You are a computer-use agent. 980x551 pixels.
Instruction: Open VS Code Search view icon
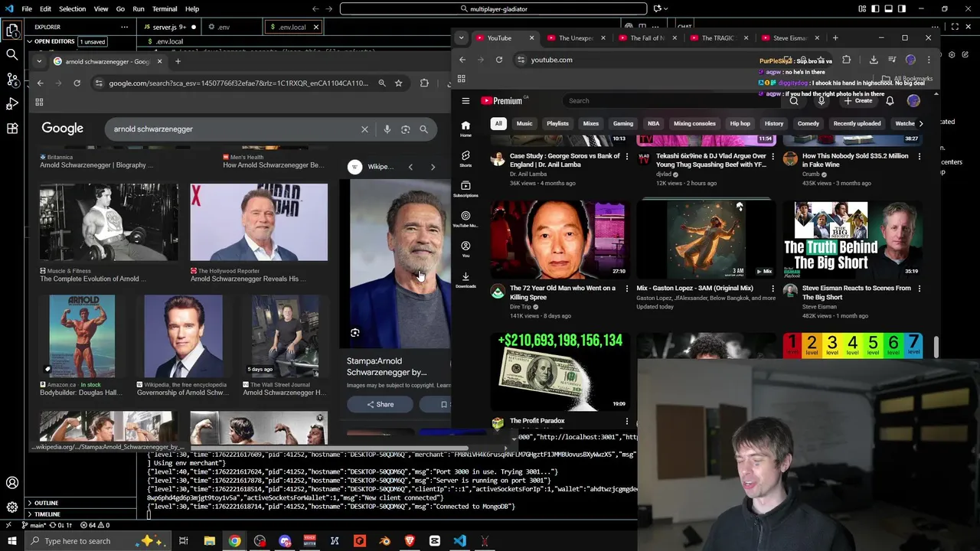point(12,54)
